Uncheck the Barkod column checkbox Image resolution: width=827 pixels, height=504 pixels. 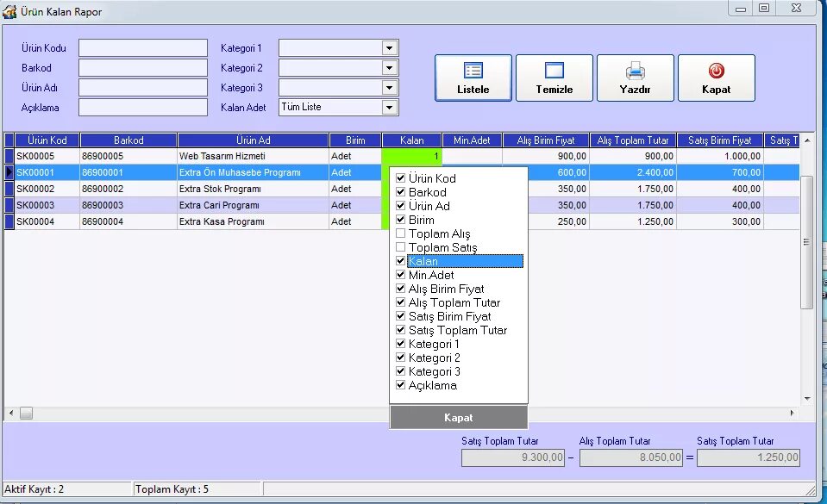400,192
